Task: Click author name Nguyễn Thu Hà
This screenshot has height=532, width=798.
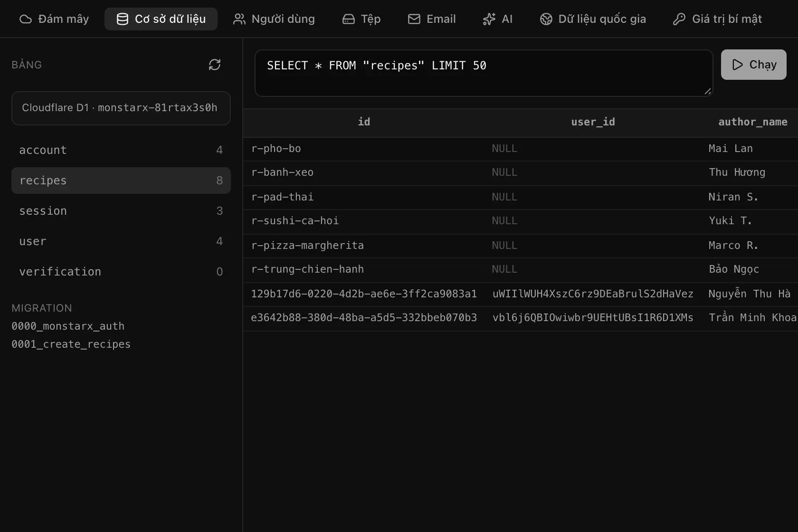Action: tap(750, 294)
